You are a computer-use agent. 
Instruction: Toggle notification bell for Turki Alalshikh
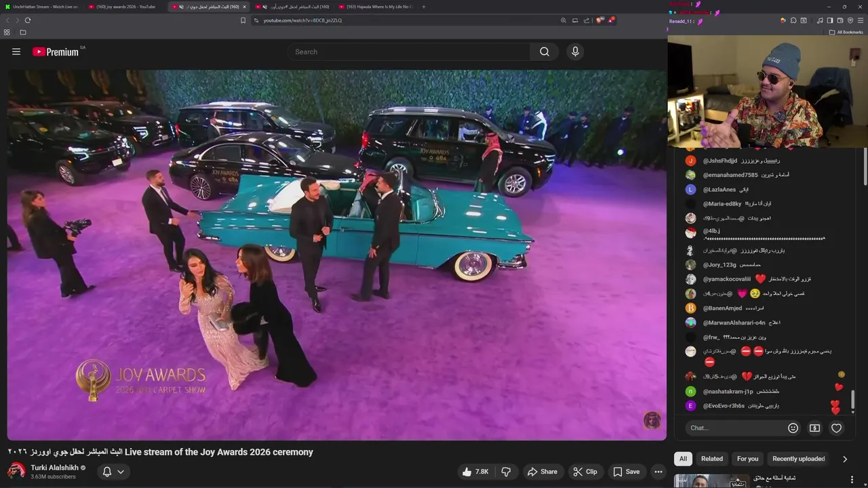[106, 472]
